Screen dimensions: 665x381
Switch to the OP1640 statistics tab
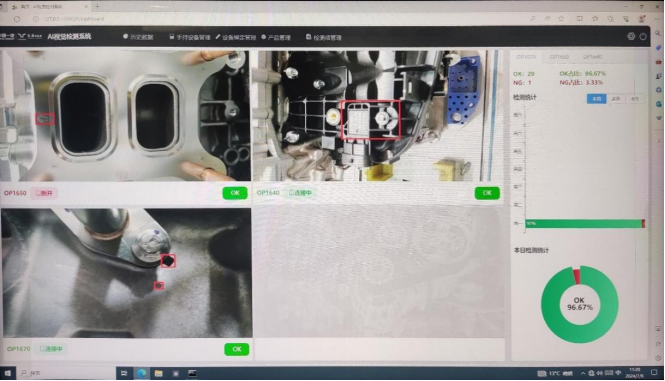tap(592, 57)
